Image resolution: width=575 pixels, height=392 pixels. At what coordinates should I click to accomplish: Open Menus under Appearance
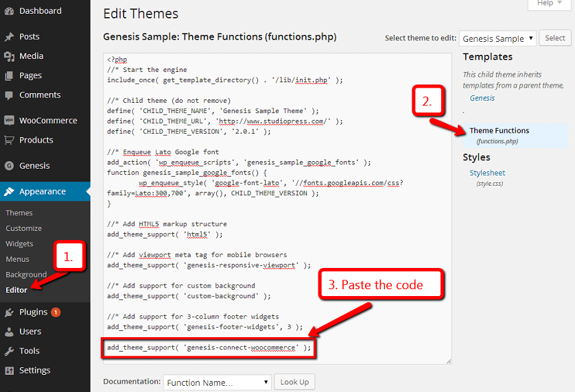[x=17, y=259]
